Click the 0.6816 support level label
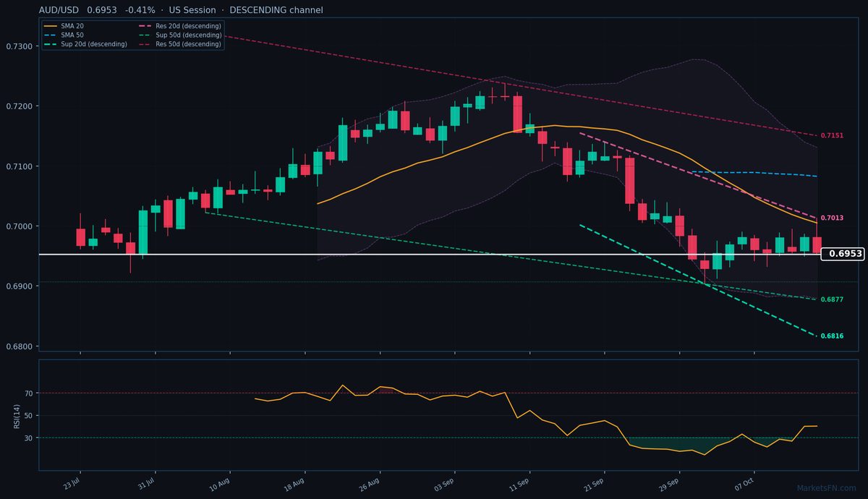This screenshot has height=499, width=868. (x=832, y=336)
